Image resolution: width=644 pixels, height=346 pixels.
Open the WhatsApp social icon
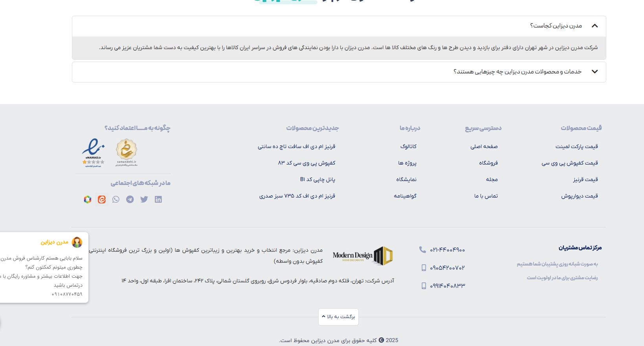tap(116, 200)
